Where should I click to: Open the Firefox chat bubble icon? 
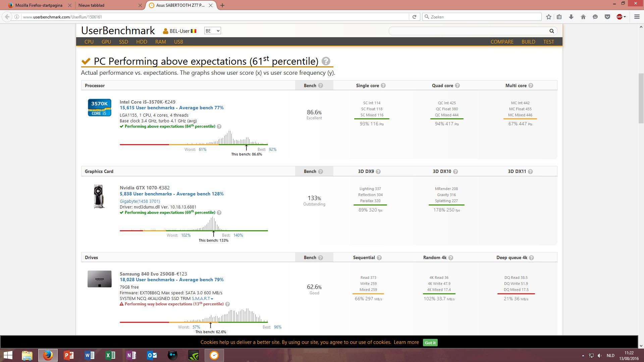coord(595,17)
